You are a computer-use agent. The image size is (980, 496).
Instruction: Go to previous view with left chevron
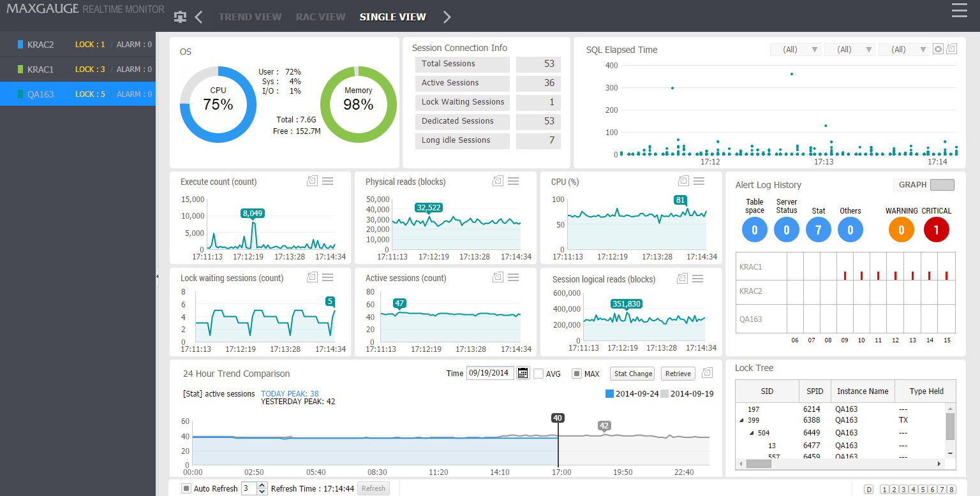[x=198, y=17]
